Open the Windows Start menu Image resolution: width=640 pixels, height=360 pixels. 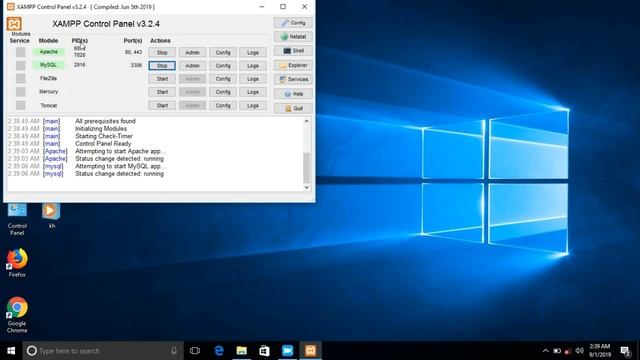(11, 351)
